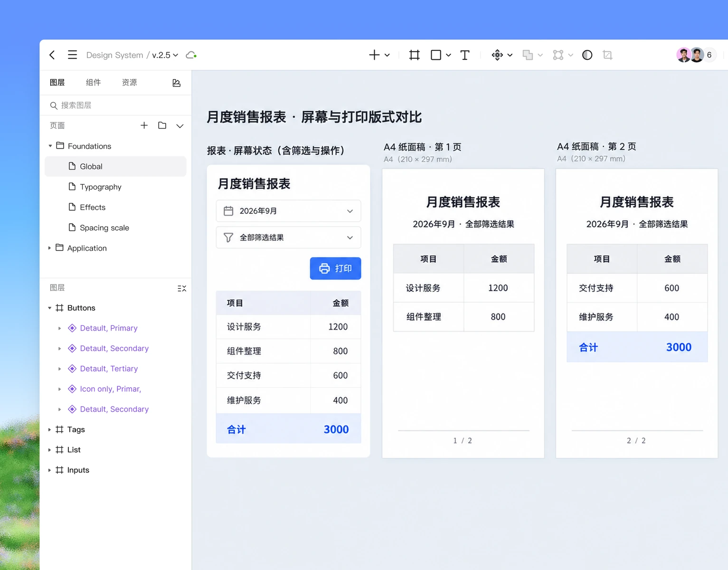Expand the Application folder

point(49,248)
